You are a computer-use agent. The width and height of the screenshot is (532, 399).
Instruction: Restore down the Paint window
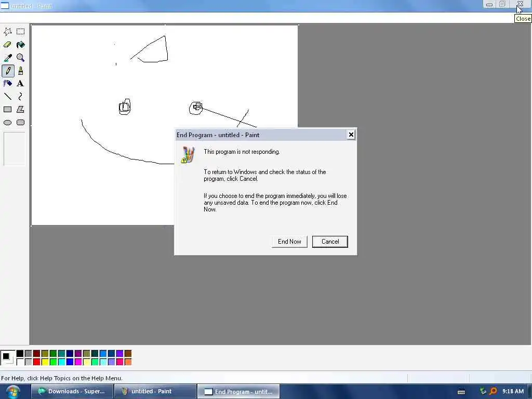point(502,4)
